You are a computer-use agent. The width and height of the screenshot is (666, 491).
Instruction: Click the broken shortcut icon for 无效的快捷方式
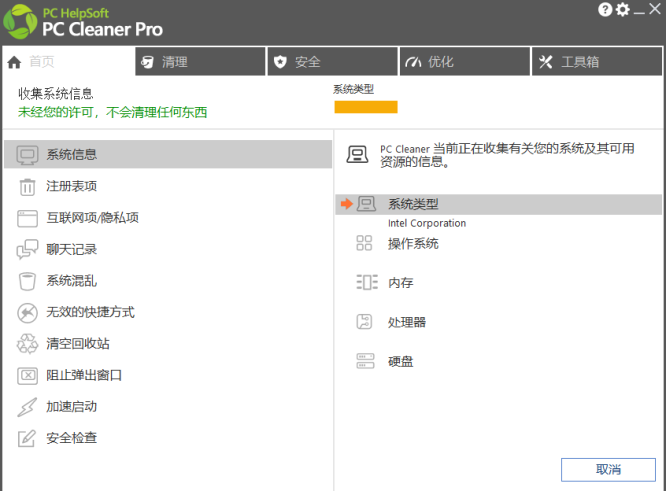27,313
